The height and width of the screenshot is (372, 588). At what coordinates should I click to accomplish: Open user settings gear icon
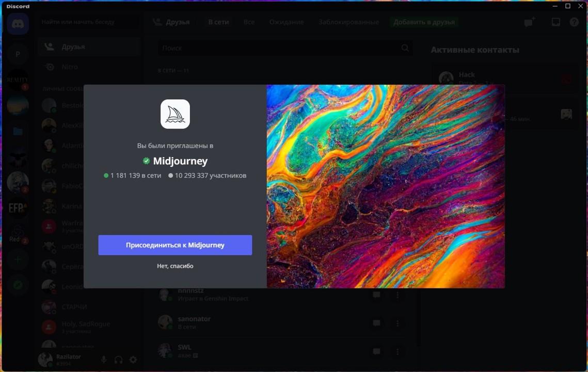pyautogui.click(x=133, y=360)
